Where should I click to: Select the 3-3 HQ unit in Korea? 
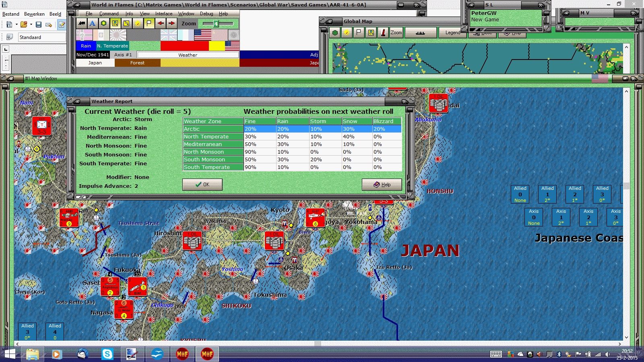tap(41, 126)
